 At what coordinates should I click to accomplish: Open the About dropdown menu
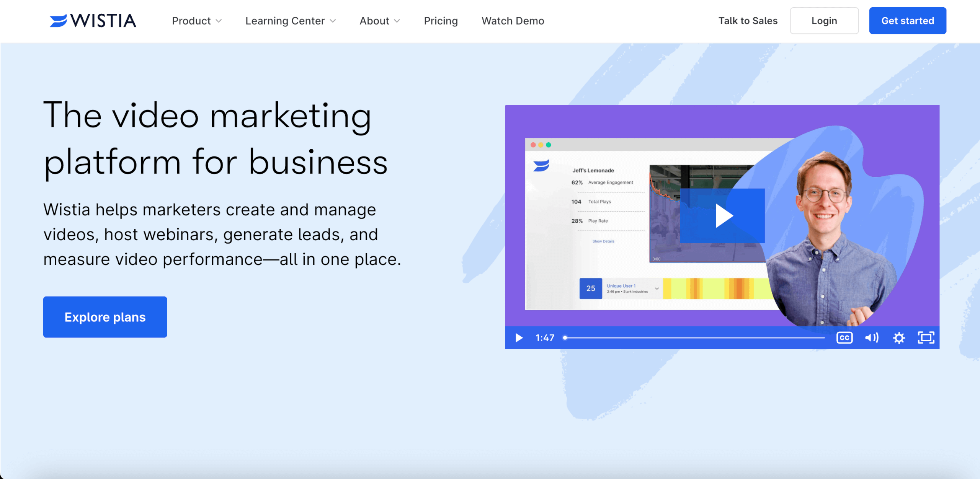(380, 21)
